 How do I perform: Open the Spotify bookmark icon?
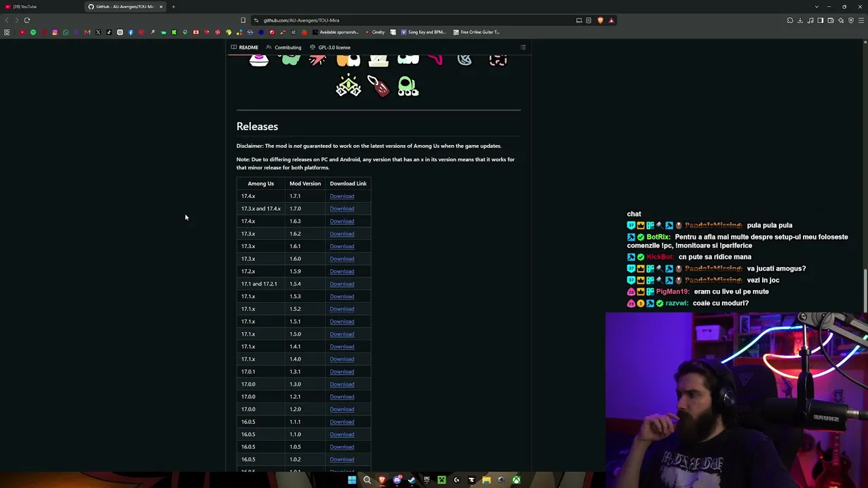pos(33,32)
